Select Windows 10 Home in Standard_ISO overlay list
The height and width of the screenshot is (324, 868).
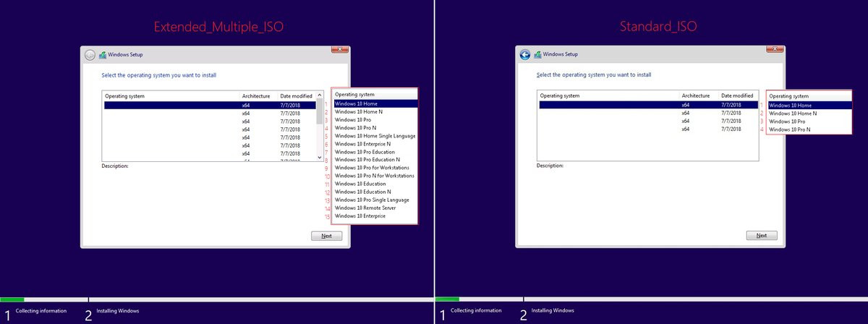click(x=809, y=105)
